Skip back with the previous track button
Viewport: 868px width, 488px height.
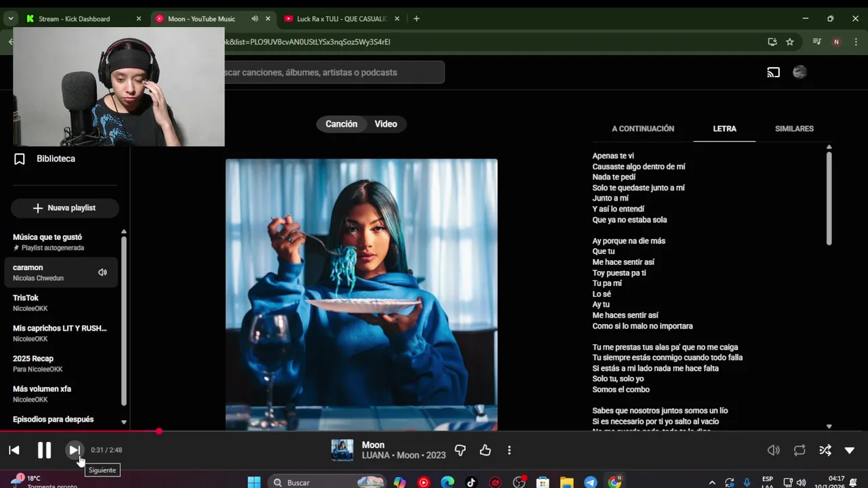(x=14, y=450)
